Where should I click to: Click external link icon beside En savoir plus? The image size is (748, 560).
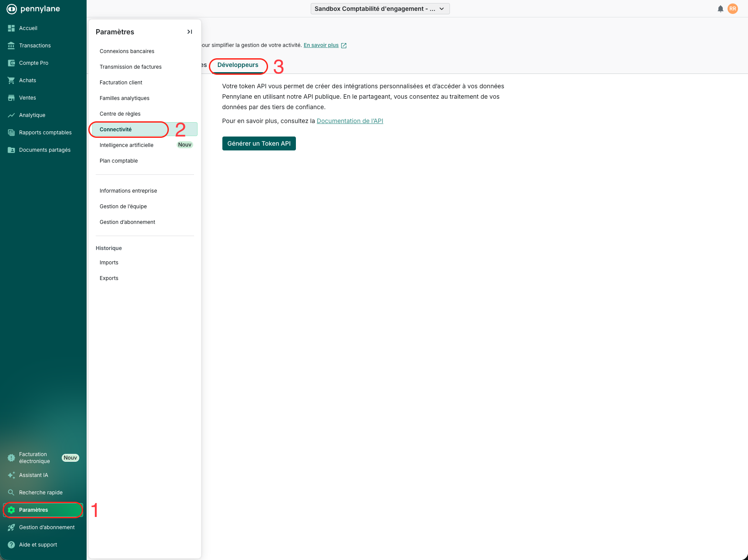[x=344, y=45]
